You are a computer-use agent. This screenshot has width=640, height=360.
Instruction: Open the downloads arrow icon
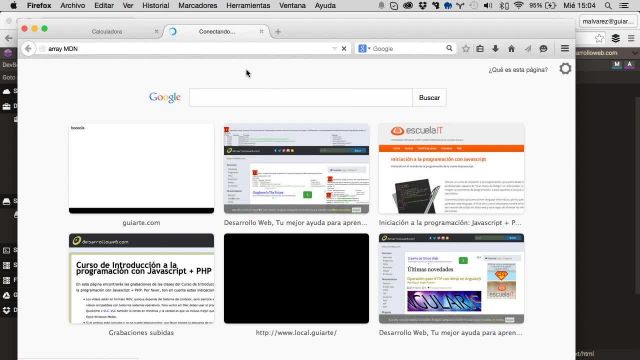[x=495, y=49]
